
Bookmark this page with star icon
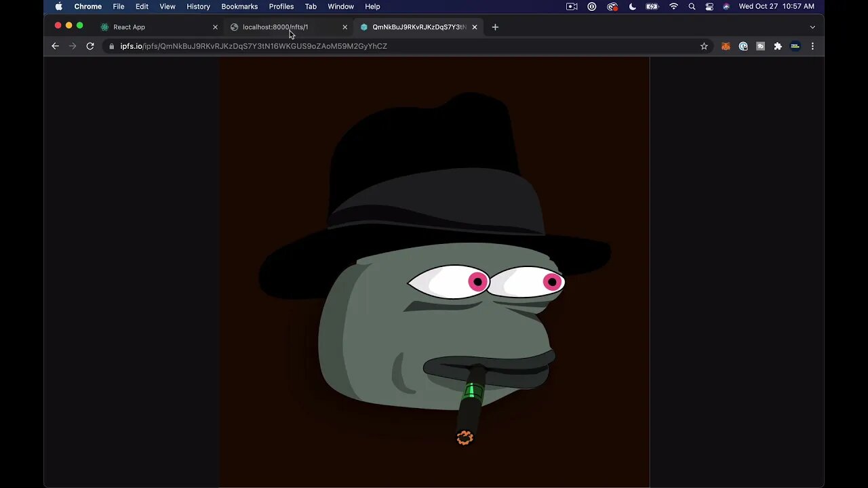coord(704,46)
